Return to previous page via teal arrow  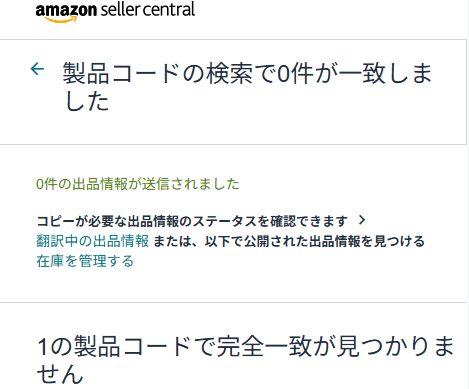(37, 69)
